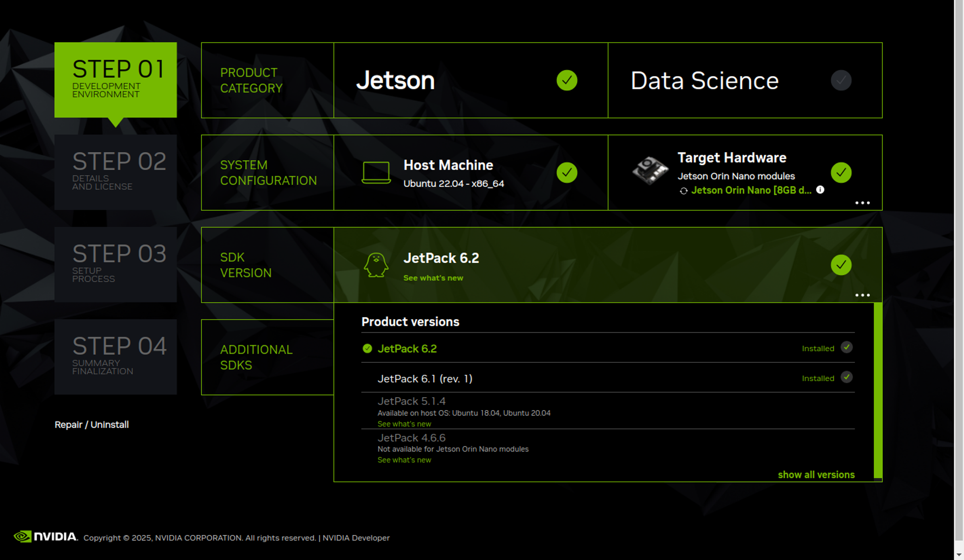
Task: Click the info icon beside Jetson Orin Nano
Action: click(820, 190)
